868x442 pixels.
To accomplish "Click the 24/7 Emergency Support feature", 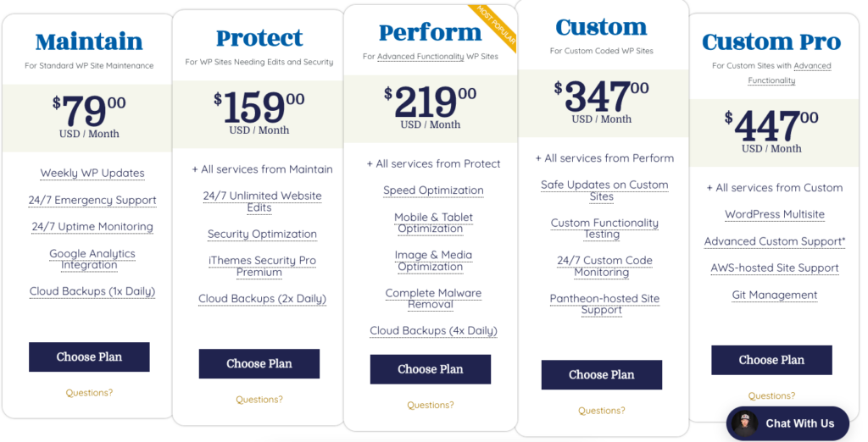I will (x=92, y=201).
